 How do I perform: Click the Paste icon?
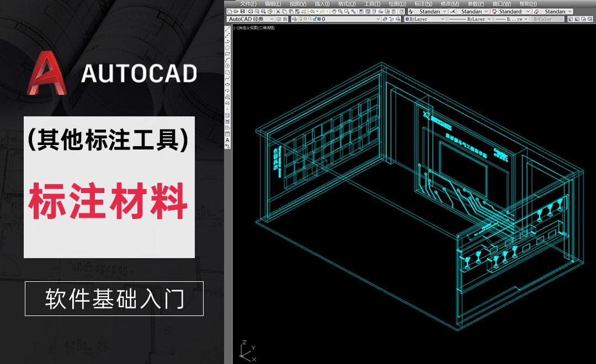click(291, 12)
